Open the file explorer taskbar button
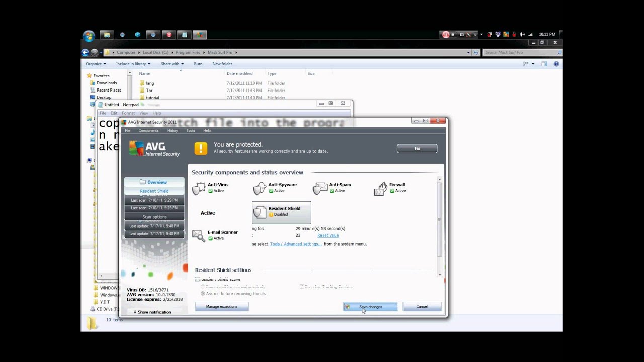 (106, 35)
